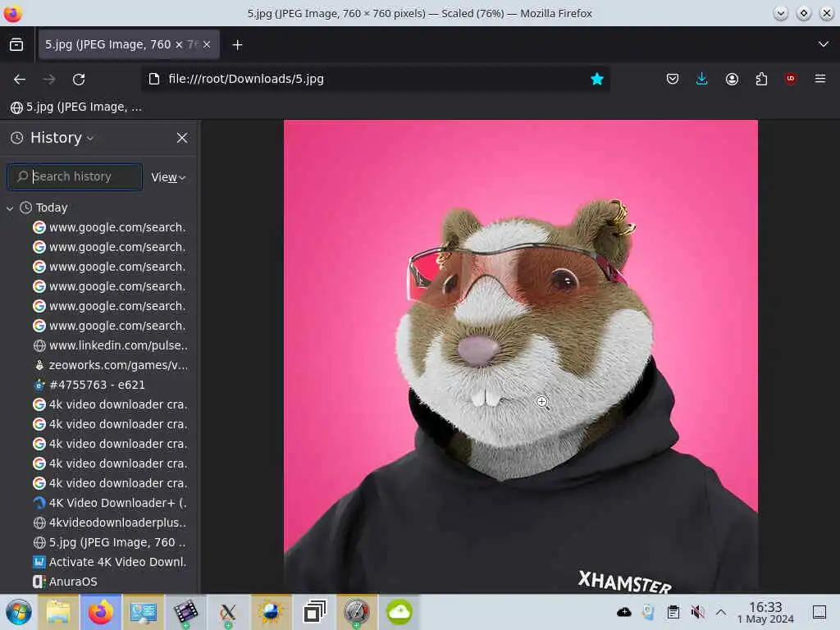Viewport: 840px width, 630px height.
Task: Open the speedometer gauge taskbar icon
Action: click(356, 612)
